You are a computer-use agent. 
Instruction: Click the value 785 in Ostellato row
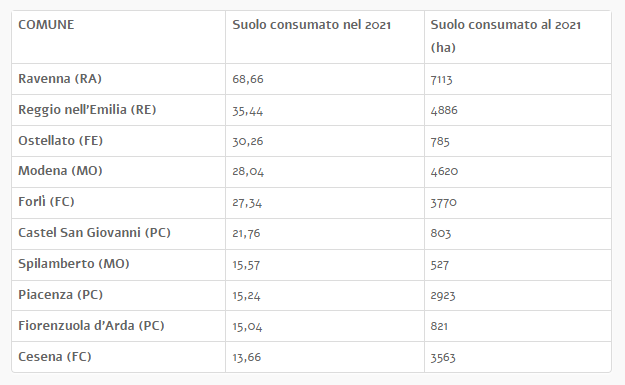pyautogui.click(x=440, y=141)
